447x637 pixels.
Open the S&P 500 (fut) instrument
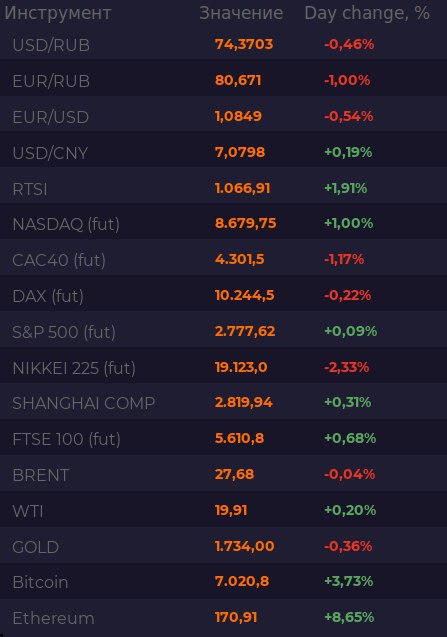coord(224,332)
